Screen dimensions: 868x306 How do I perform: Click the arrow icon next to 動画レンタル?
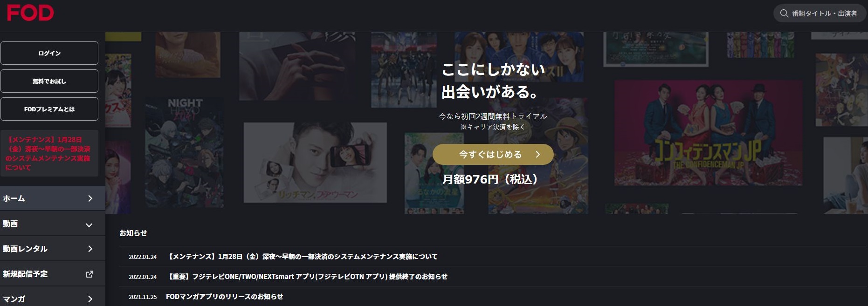coord(90,249)
